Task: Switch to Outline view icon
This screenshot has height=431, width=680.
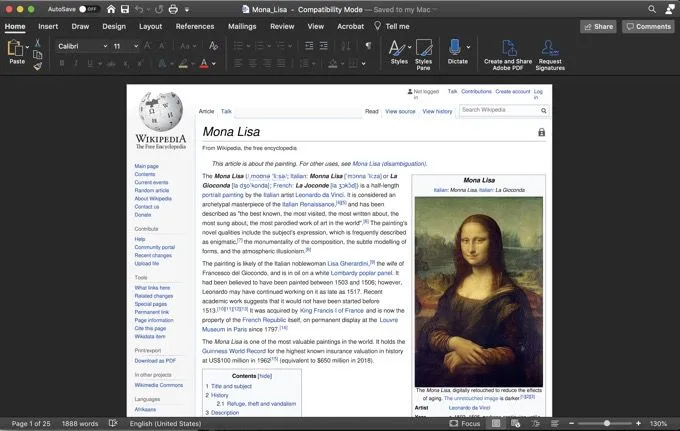Action: click(x=536, y=423)
